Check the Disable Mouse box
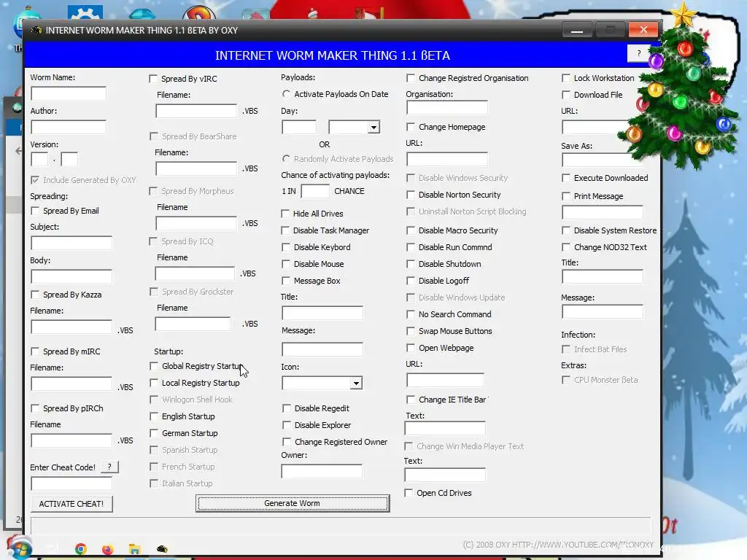Image resolution: width=747 pixels, height=560 pixels. click(286, 264)
